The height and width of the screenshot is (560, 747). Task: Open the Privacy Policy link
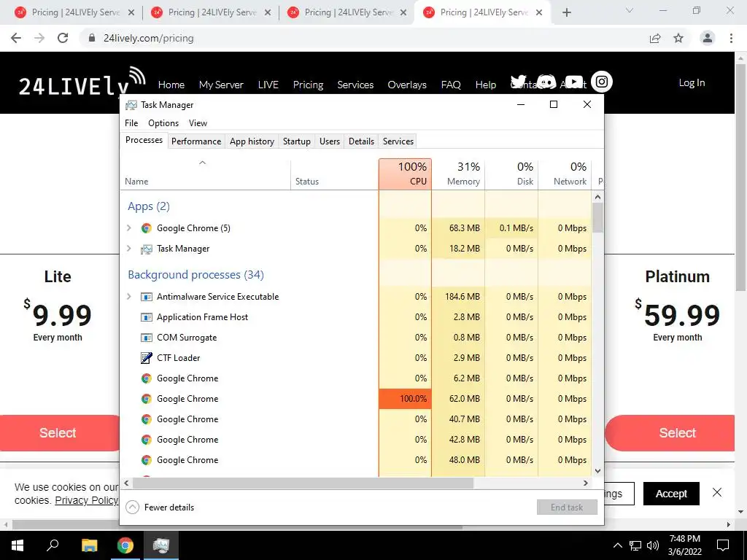pyautogui.click(x=87, y=500)
